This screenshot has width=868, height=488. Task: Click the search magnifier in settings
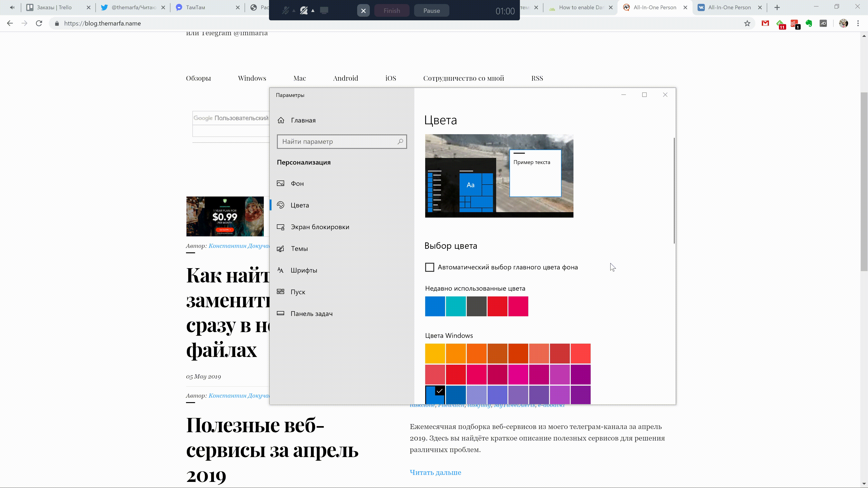click(400, 141)
